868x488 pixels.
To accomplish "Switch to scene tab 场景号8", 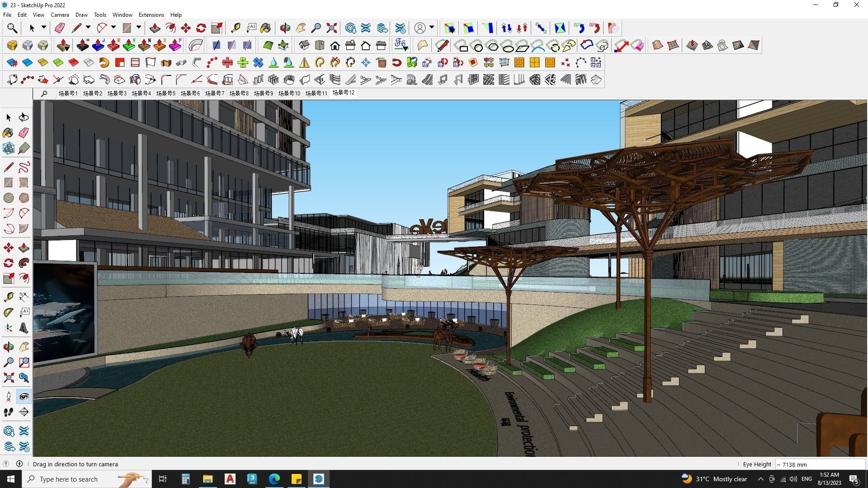I will [x=239, y=93].
